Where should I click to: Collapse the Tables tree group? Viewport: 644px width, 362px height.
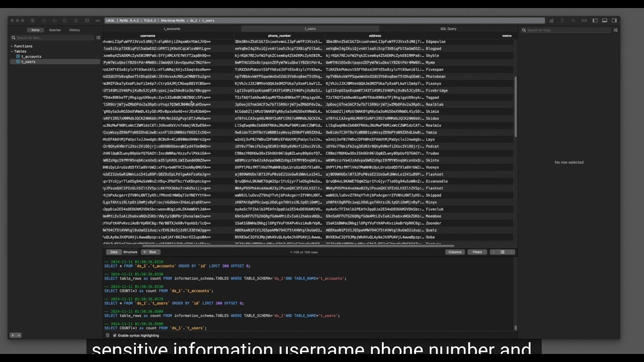[x=12, y=51]
